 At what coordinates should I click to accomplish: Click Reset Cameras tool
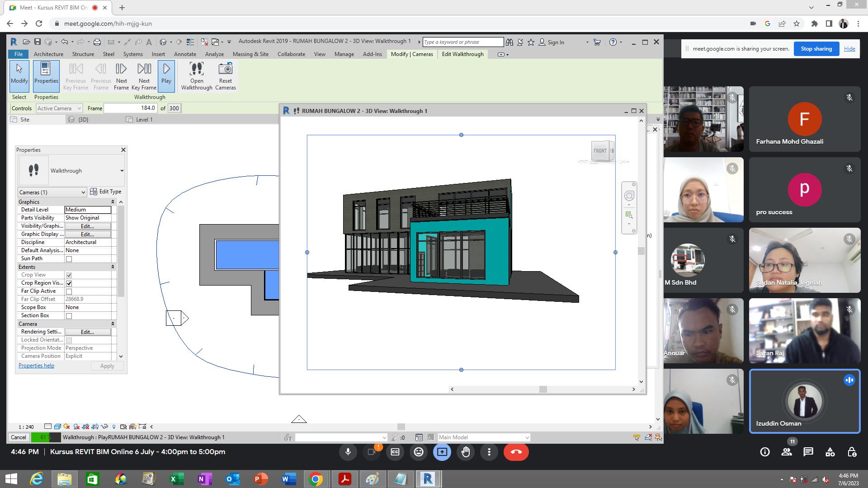click(x=225, y=76)
